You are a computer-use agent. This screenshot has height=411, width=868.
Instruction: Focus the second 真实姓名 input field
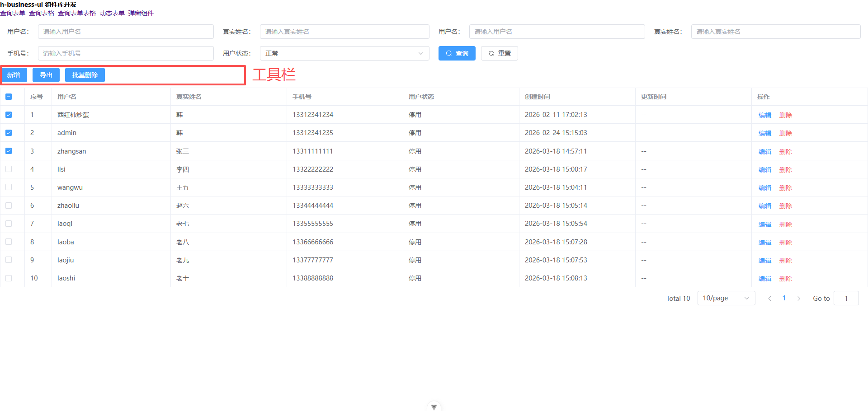pyautogui.click(x=776, y=32)
